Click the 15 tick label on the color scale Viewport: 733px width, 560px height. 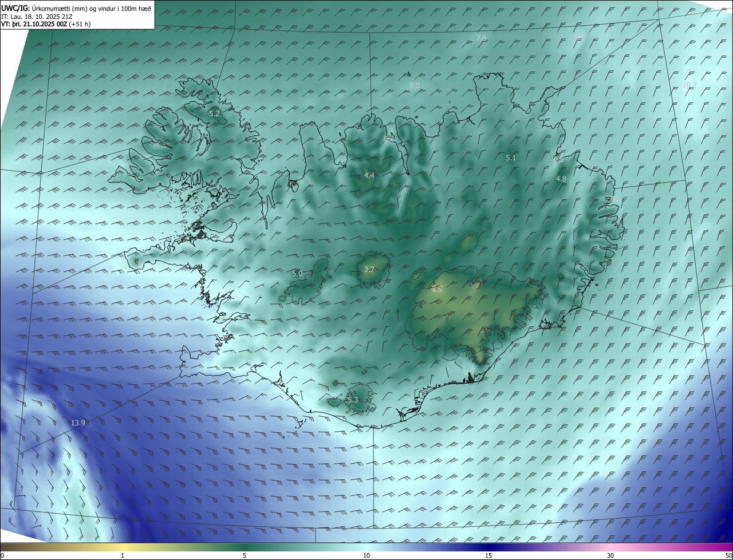(488, 555)
